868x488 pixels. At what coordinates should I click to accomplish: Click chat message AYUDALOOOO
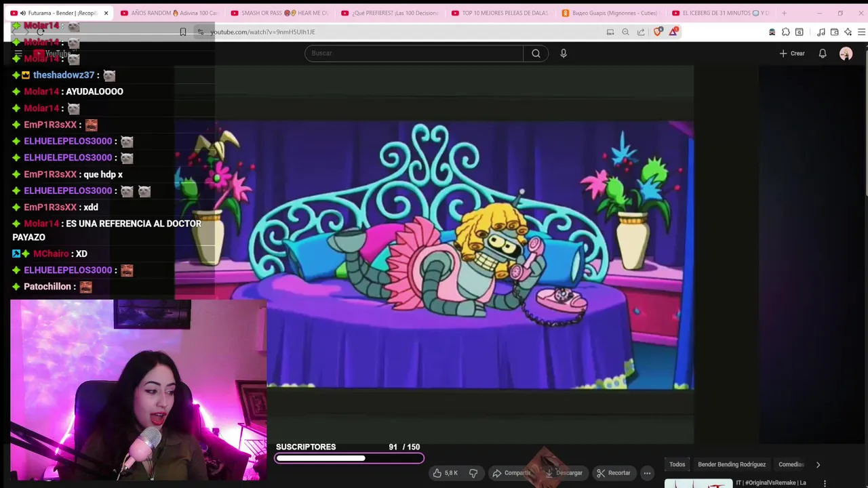(94, 91)
